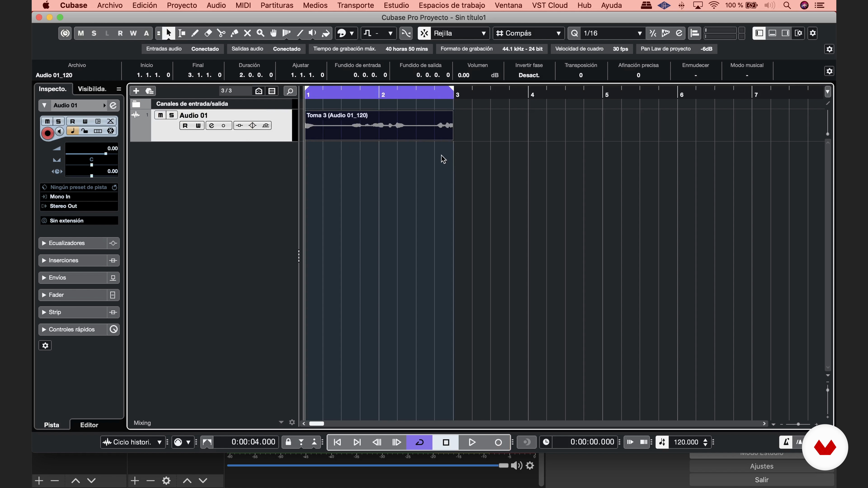Click the Record transport button
This screenshot has width=868, height=488.
point(498,442)
